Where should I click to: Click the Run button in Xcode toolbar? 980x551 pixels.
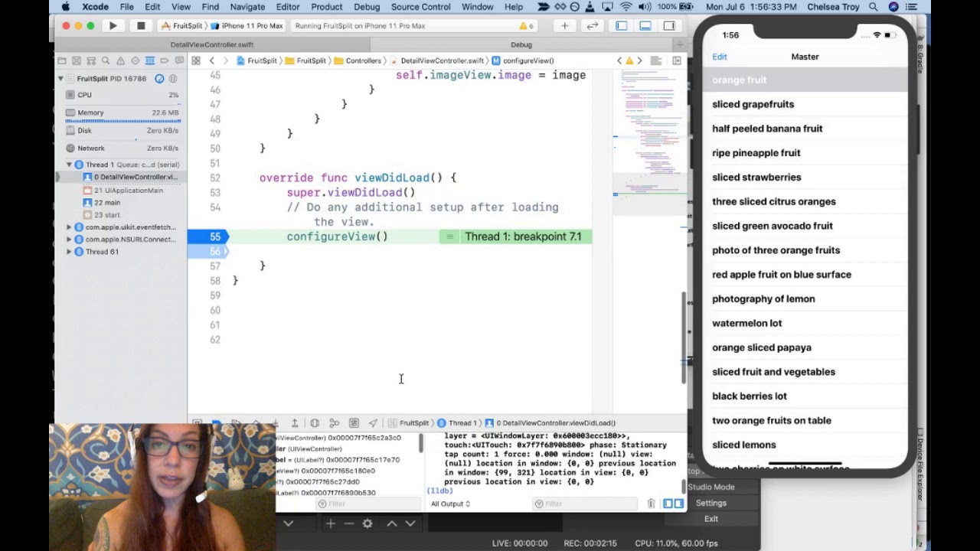coord(113,26)
